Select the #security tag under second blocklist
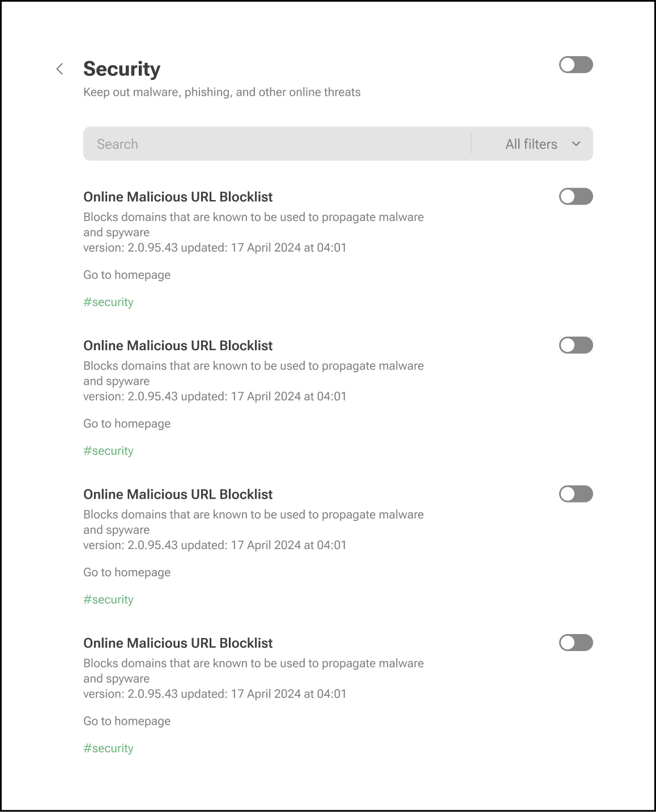This screenshot has height=812, width=656. (108, 450)
